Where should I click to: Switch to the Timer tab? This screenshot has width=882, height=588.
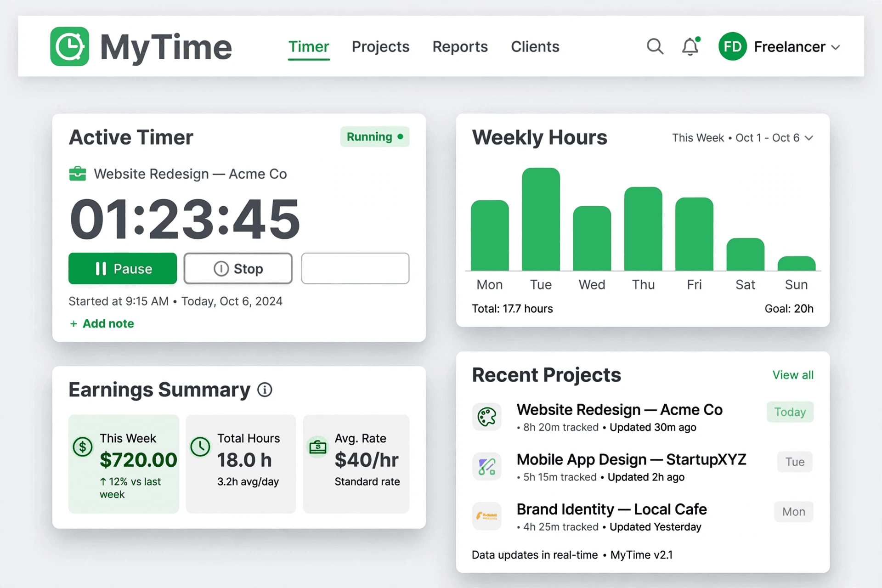[309, 47]
